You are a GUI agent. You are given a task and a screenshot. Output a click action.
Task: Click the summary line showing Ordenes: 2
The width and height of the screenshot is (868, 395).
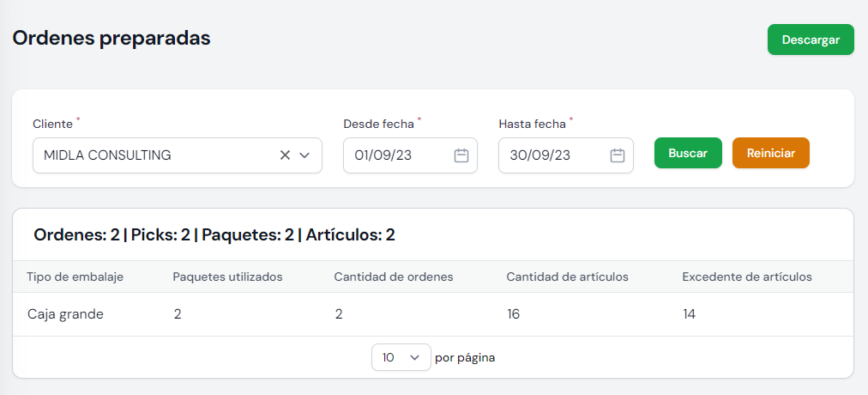click(x=214, y=234)
